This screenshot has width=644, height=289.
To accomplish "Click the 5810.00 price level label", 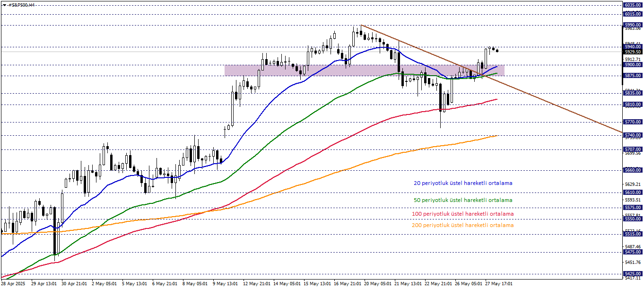I will click(633, 105).
